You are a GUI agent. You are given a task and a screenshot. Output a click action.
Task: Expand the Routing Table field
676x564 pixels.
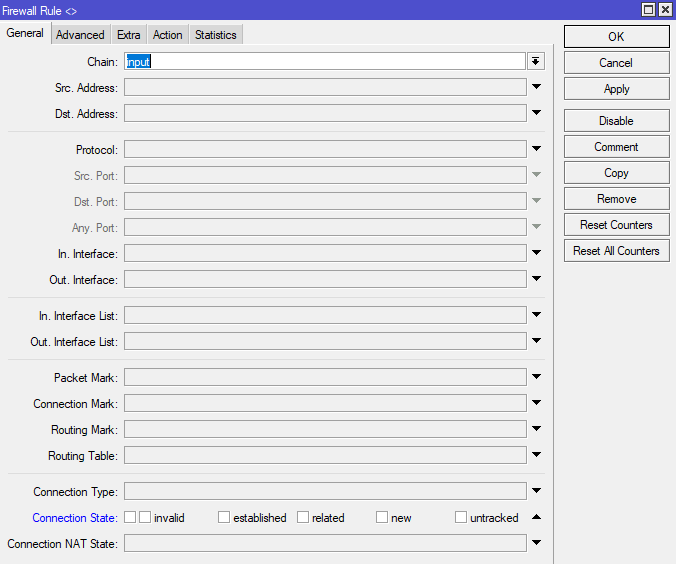(537, 455)
